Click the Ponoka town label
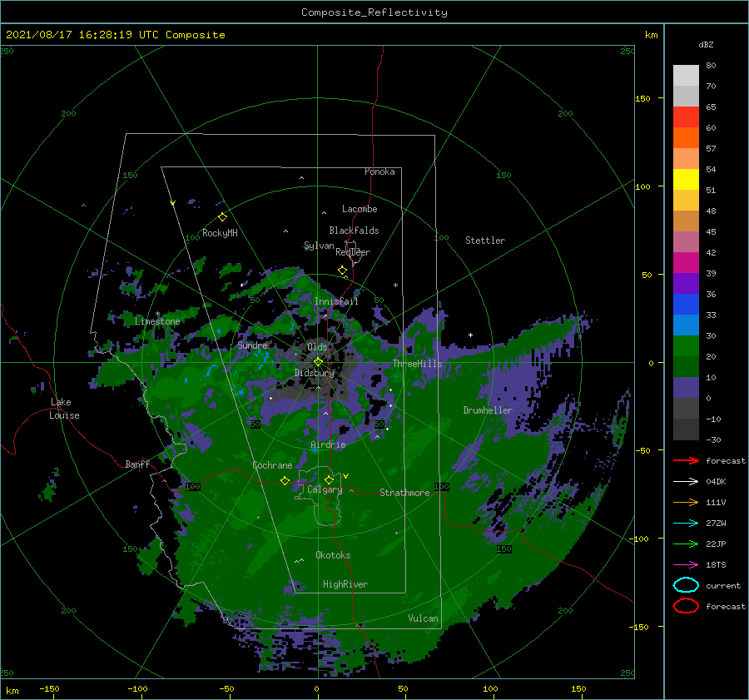The width and height of the screenshot is (749, 700). pyautogui.click(x=379, y=171)
